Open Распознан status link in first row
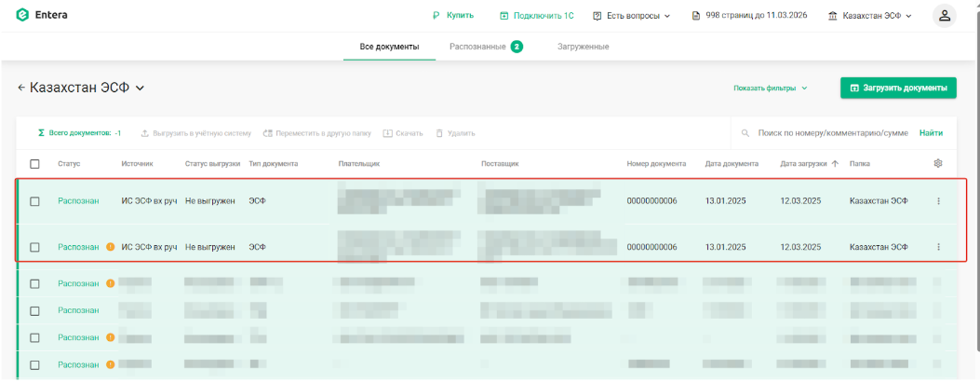980x383 pixels. pos(78,201)
